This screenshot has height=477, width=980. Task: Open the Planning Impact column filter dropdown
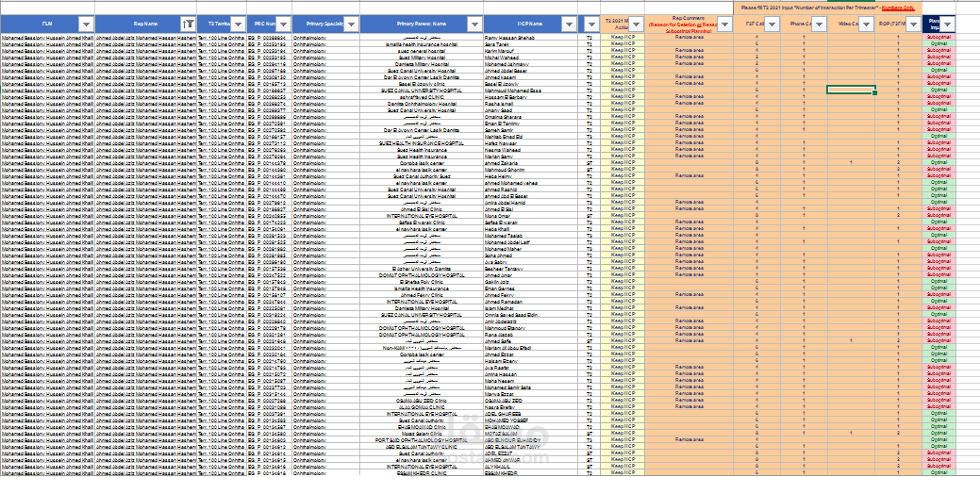click(x=948, y=25)
